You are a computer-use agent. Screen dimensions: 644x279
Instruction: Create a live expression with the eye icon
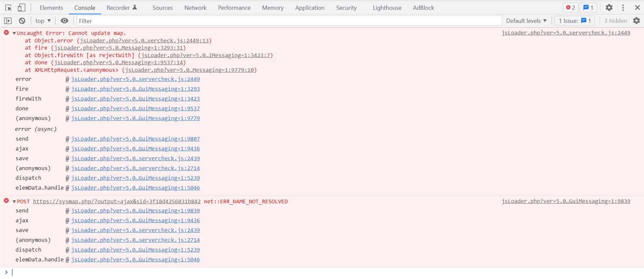click(x=64, y=21)
